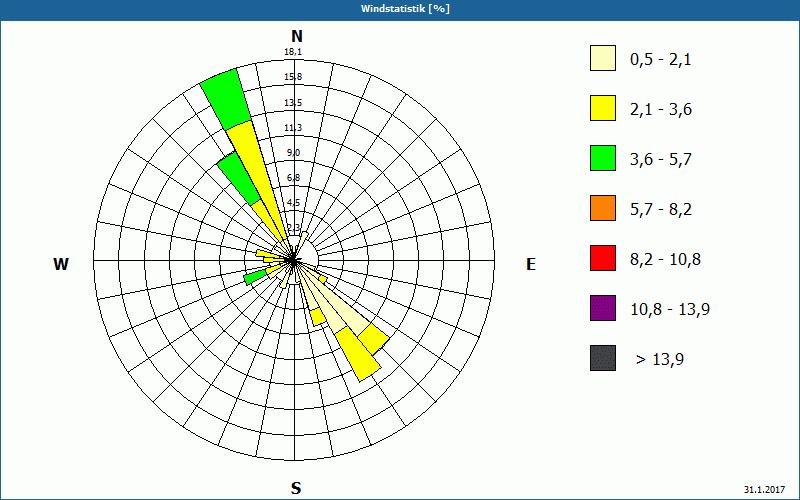Click the dark gray > 13,9 legend swatch
The height and width of the screenshot is (500, 800).
click(603, 358)
